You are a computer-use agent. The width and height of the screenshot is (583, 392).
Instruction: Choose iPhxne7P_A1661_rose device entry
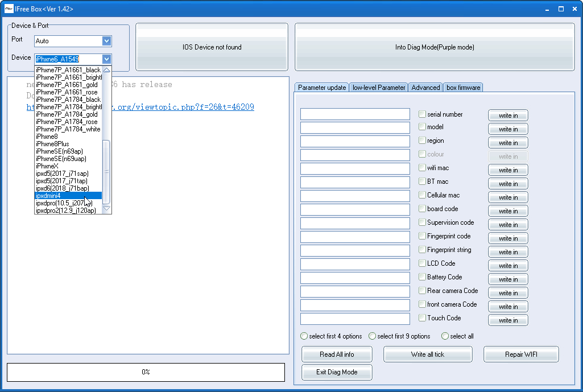click(68, 92)
